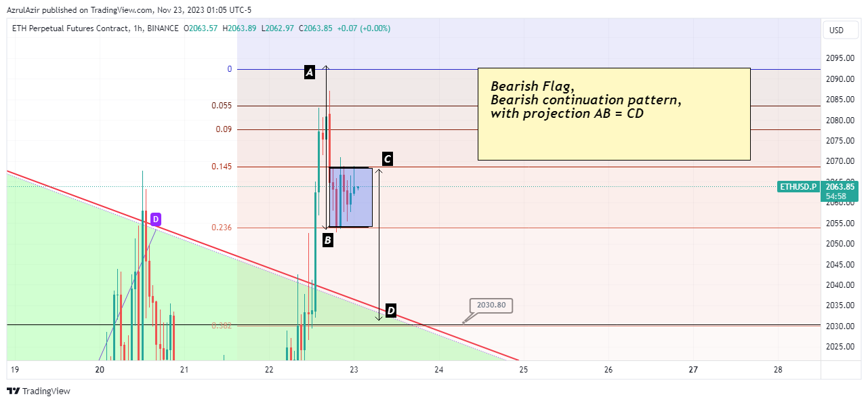
Task: Click the closing price value C2063.85
Action: click(316, 28)
